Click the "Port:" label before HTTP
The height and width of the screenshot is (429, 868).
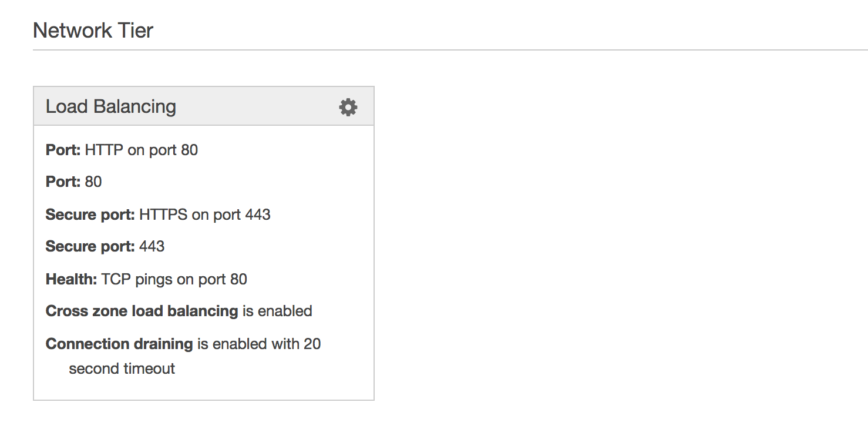63,150
